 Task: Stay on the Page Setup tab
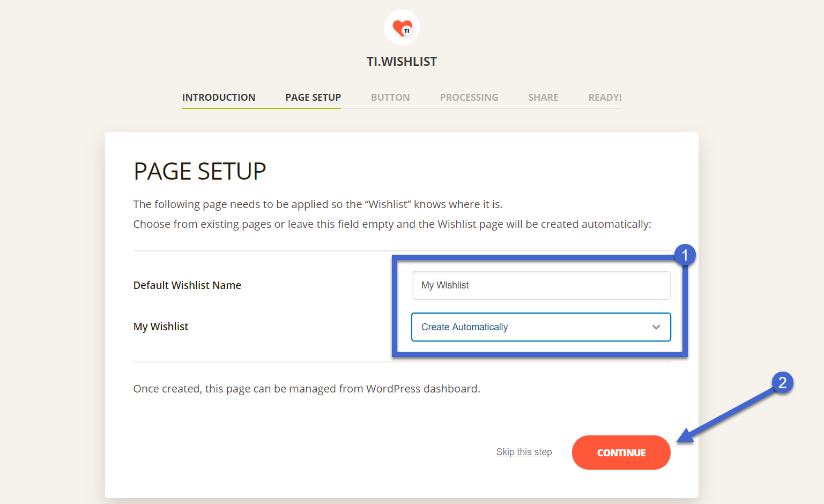click(x=313, y=97)
